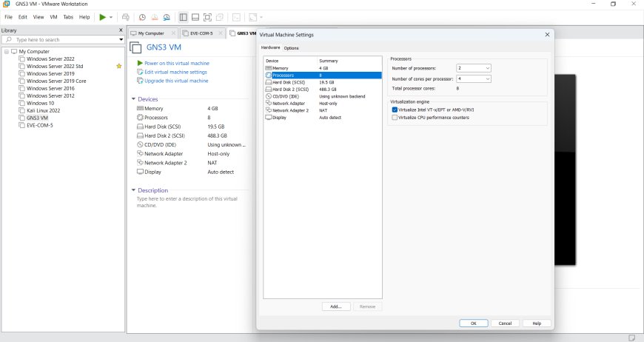Select EVE-COM-5 in the library tree

pyautogui.click(x=39, y=125)
